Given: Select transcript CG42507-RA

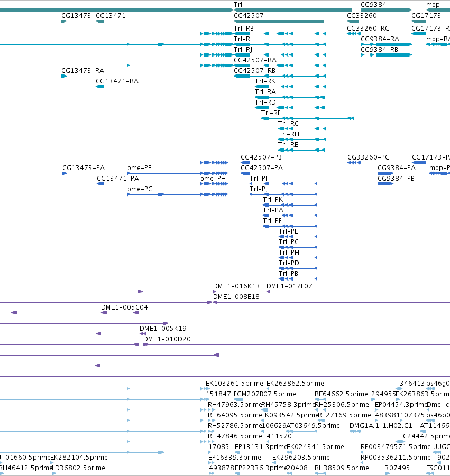Looking at the screenshot, I should coord(255,60).
